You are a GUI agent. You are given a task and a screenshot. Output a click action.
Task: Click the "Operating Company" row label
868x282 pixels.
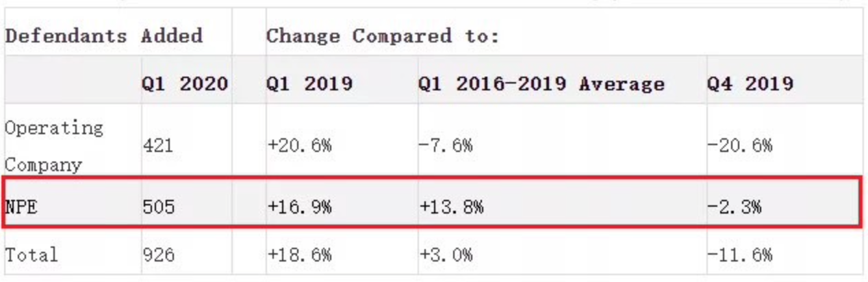54,146
